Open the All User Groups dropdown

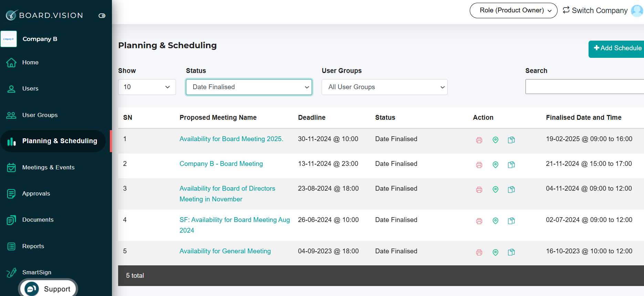point(385,87)
